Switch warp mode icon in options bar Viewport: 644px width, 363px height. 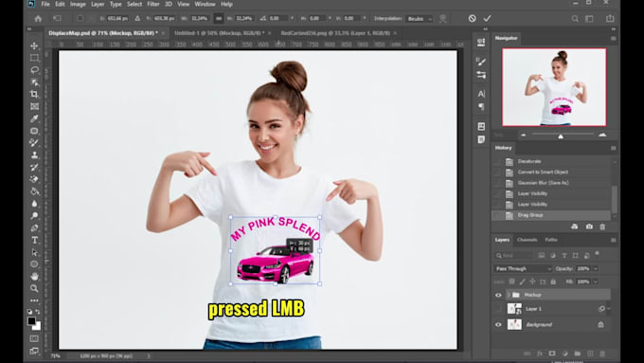[x=443, y=19]
